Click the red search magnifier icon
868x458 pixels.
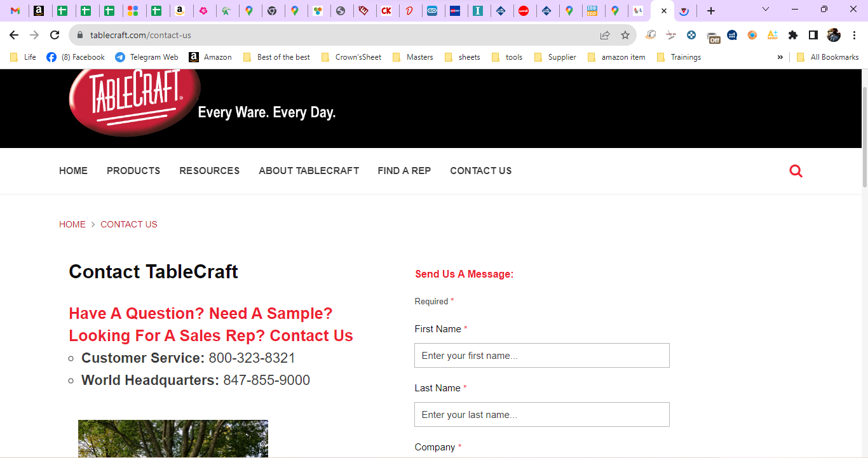point(796,171)
